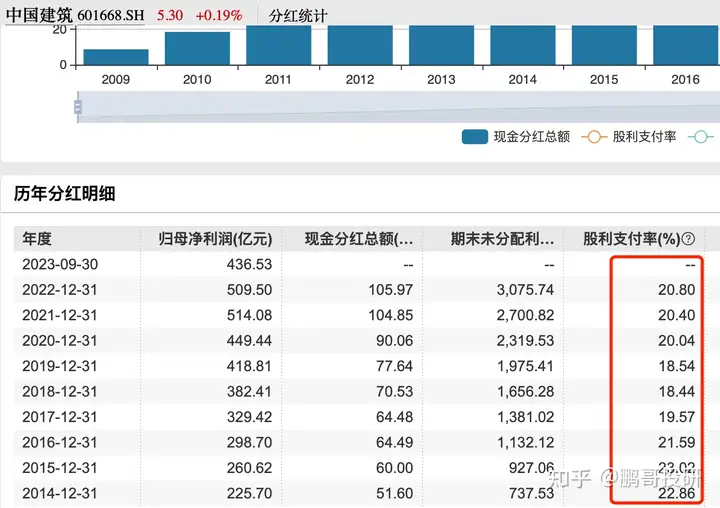Click net profit value 449.44
Image resolution: width=720 pixels, height=508 pixels.
coord(249,341)
